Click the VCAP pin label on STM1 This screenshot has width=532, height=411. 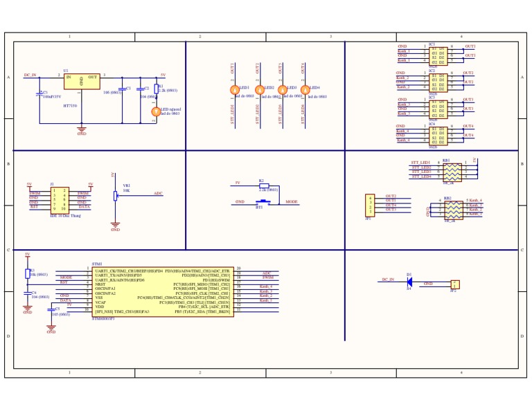(x=100, y=302)
